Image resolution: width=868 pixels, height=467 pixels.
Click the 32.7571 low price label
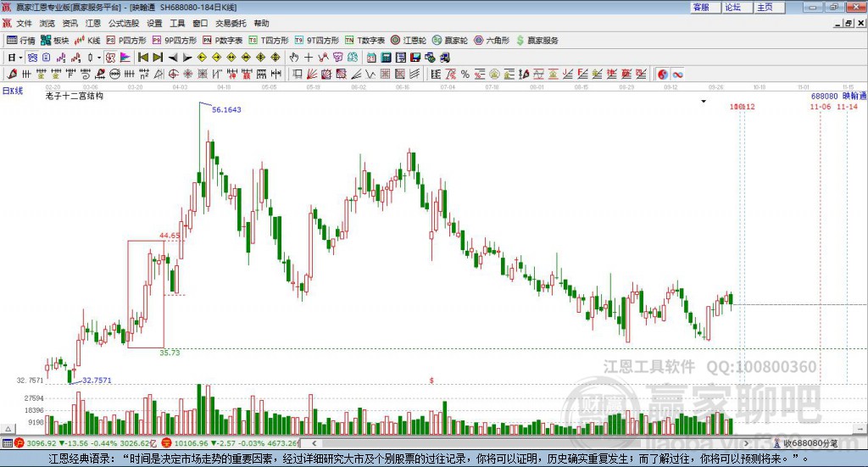click(97, 381)
